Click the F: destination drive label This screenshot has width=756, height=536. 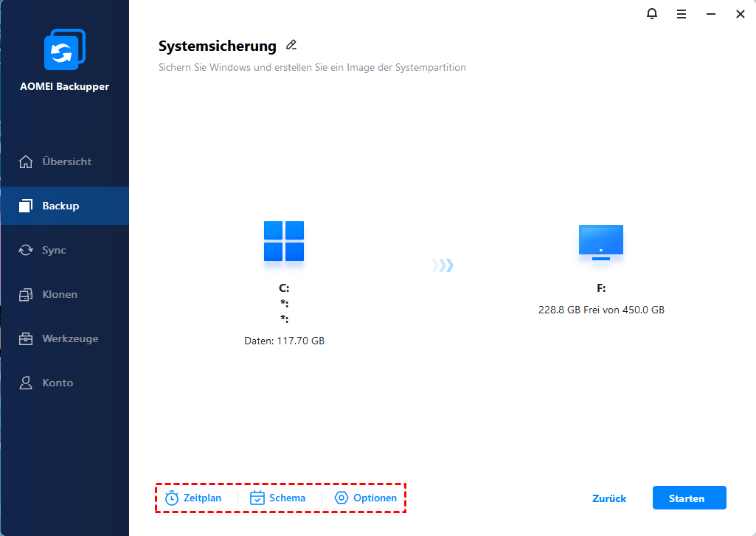click(x=601, y=288)
